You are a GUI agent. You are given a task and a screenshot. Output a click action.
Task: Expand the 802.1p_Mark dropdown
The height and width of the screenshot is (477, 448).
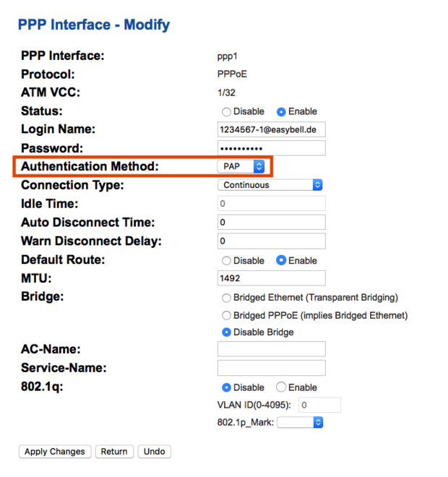click(300, 422)
